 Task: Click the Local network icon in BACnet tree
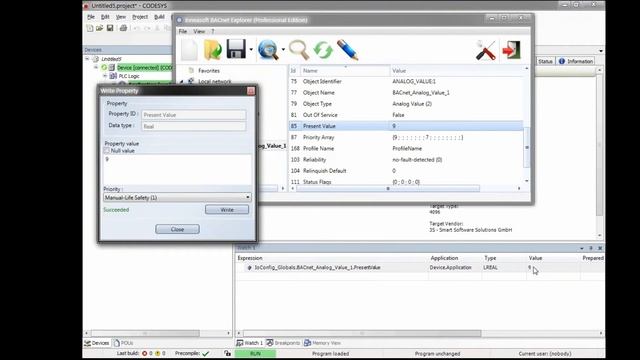[x=191, y=81]
